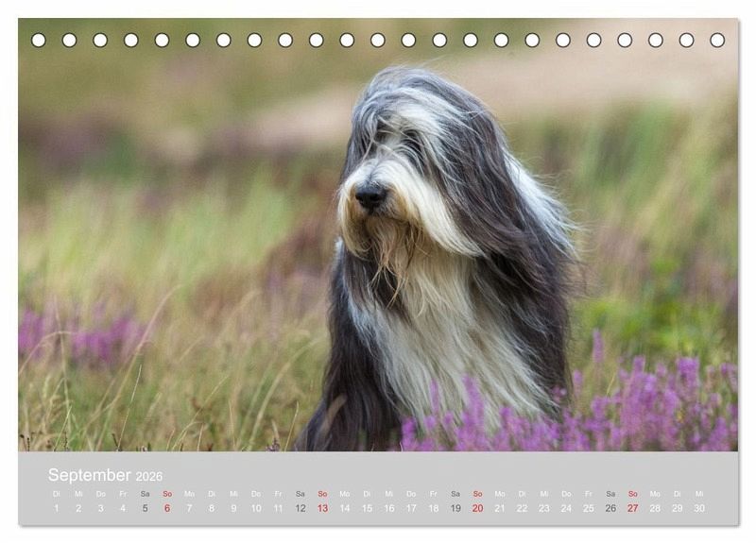Choose date 10 in the calendar row

[x=255, y=508]
